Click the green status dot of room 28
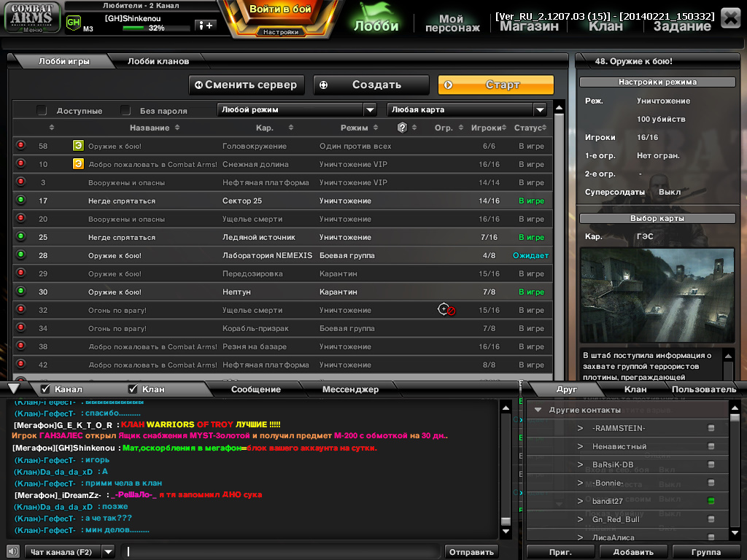Screen dimensions: 747x560 coord(21,254)
